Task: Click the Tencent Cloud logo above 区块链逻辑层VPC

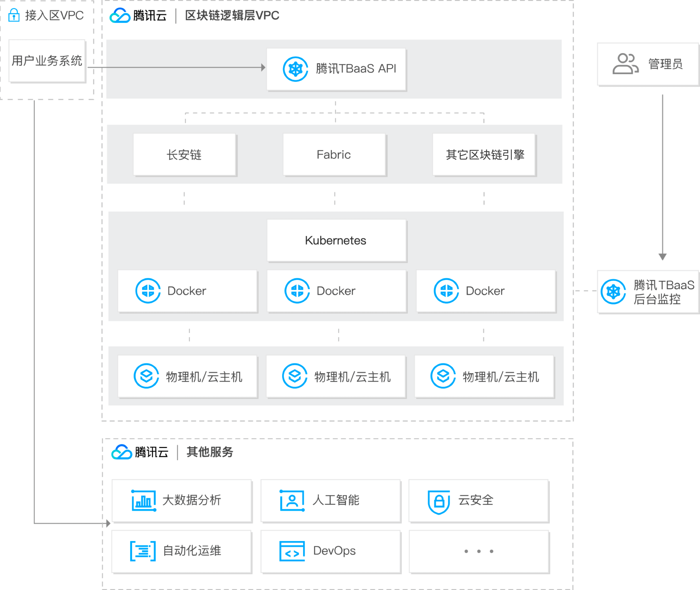Action: tap(120, 15)
